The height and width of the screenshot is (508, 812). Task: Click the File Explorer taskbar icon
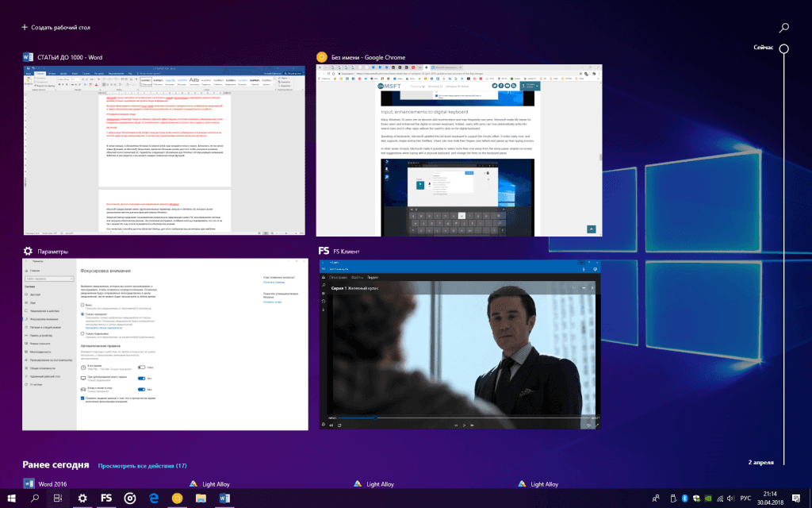[x=201, y=498]
